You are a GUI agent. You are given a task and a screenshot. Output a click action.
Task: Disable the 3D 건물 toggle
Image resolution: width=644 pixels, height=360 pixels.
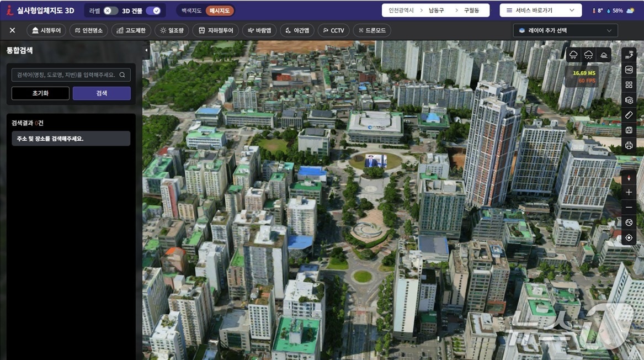click(x=152, y=10)
